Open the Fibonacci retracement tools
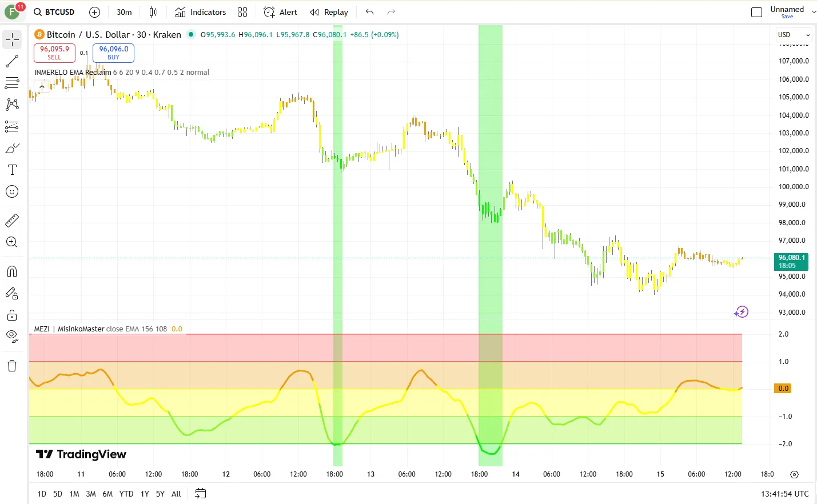Viewport: 817px width, 504px height. coord(12,83)
